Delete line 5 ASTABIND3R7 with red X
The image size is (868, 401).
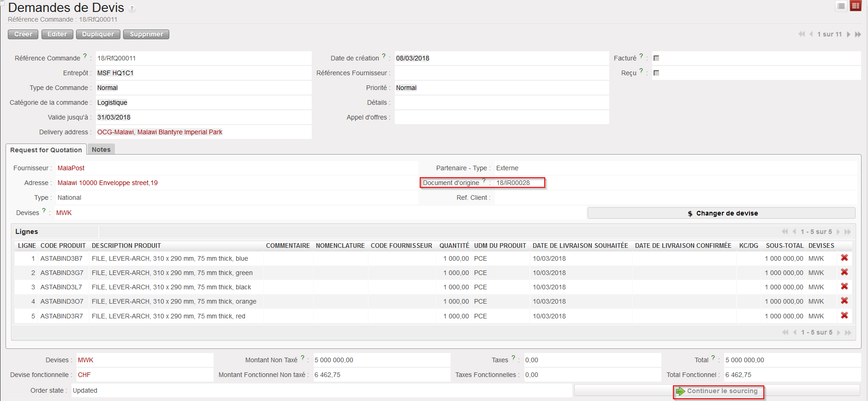(844, 316)
